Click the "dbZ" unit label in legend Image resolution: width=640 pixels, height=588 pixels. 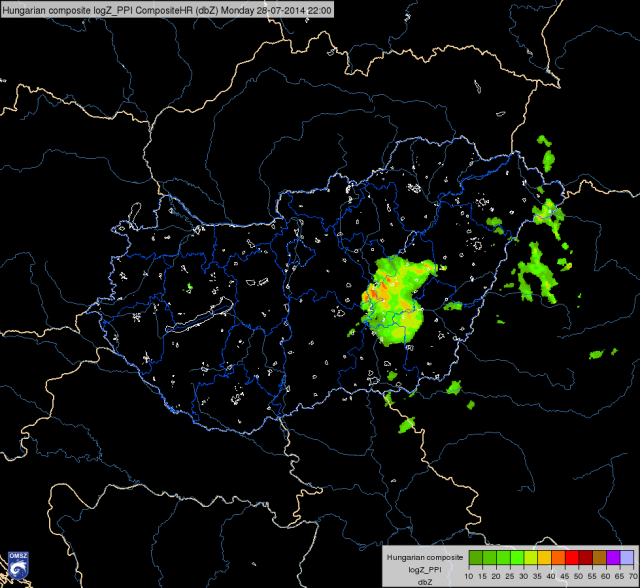point(425,582)
